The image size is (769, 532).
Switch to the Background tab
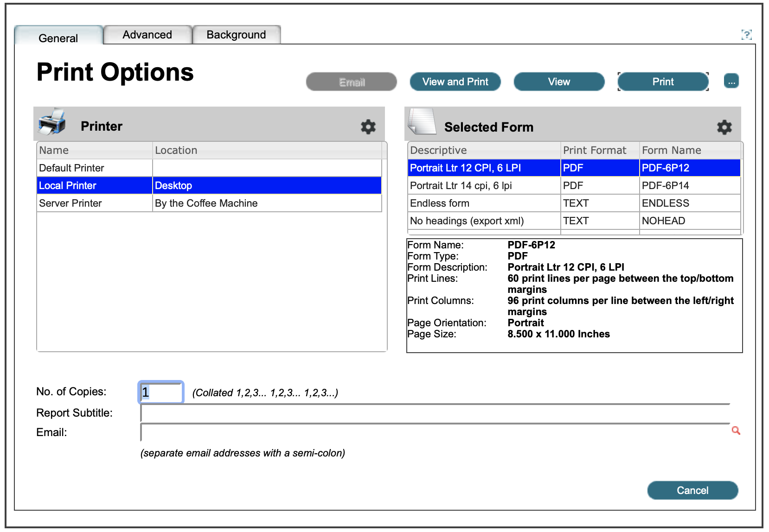tap(236, 35)
